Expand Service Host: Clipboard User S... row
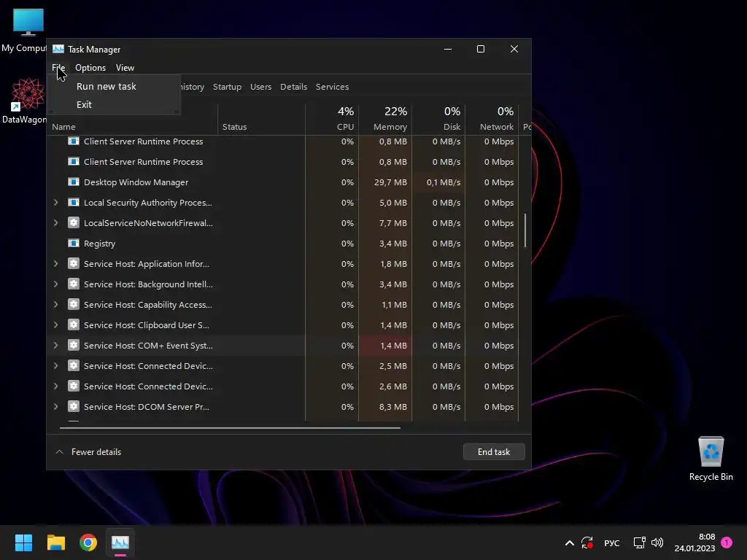 point(55,325)
